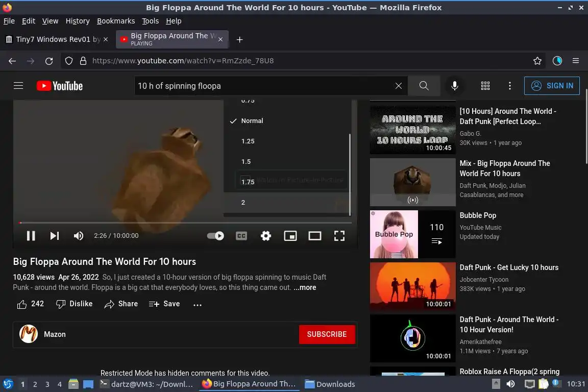Open Mazon channel name link
The width and height of the screenshot is (588, 392).
pos(55,334)
